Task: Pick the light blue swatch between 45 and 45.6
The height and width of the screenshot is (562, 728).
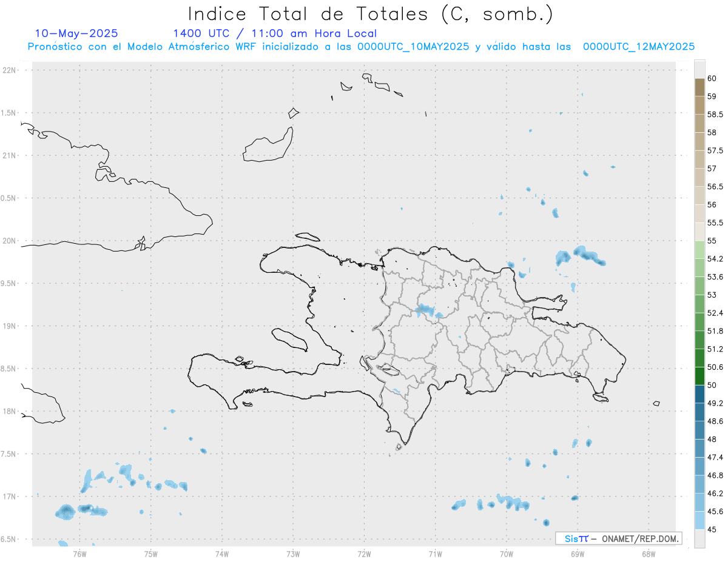Action: pyautogui.click(x=699, y=520)
